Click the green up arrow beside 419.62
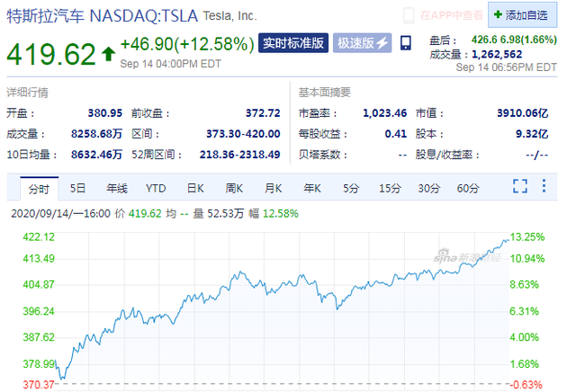567x392 pixels. (x=108, y=54)
